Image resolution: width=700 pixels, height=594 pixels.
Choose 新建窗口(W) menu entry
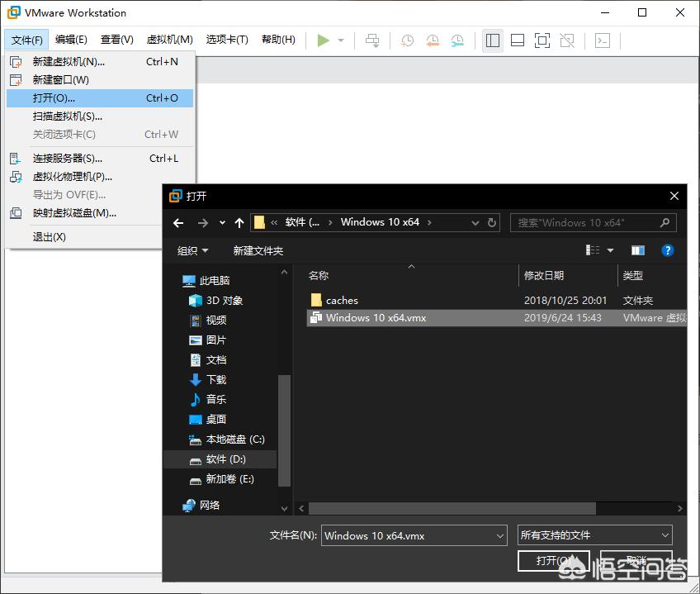(x=100, y=80)
